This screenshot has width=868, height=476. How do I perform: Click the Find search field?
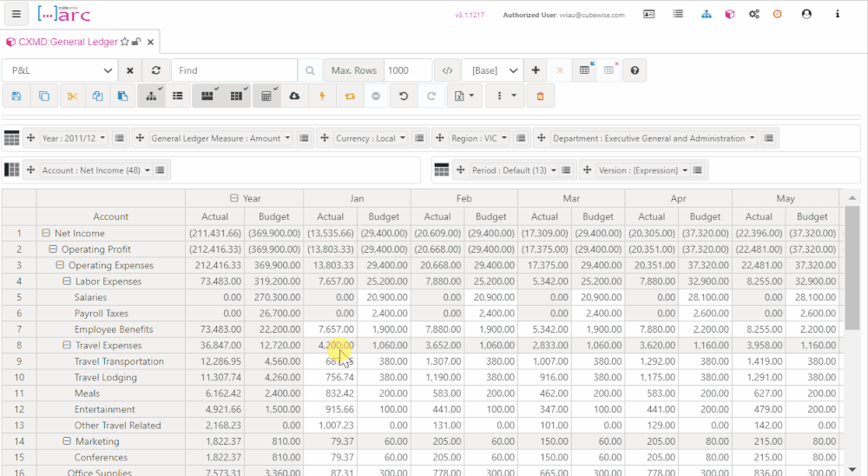233,70
